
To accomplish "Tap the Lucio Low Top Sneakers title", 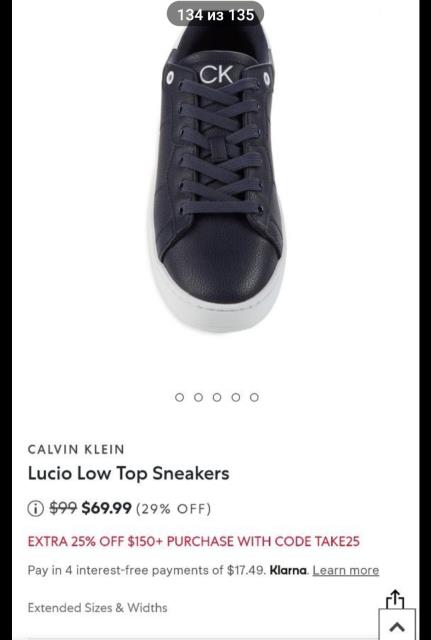I will [129, 473].
